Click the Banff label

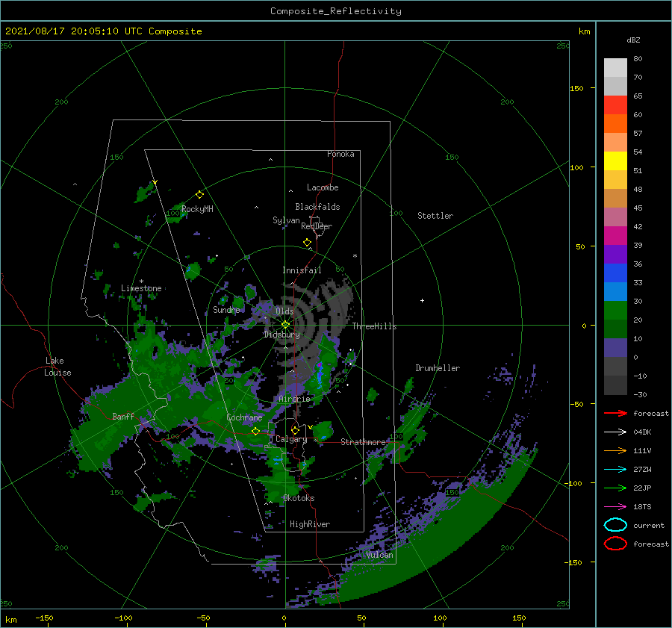pyautogui.click(x=123, y=416)
